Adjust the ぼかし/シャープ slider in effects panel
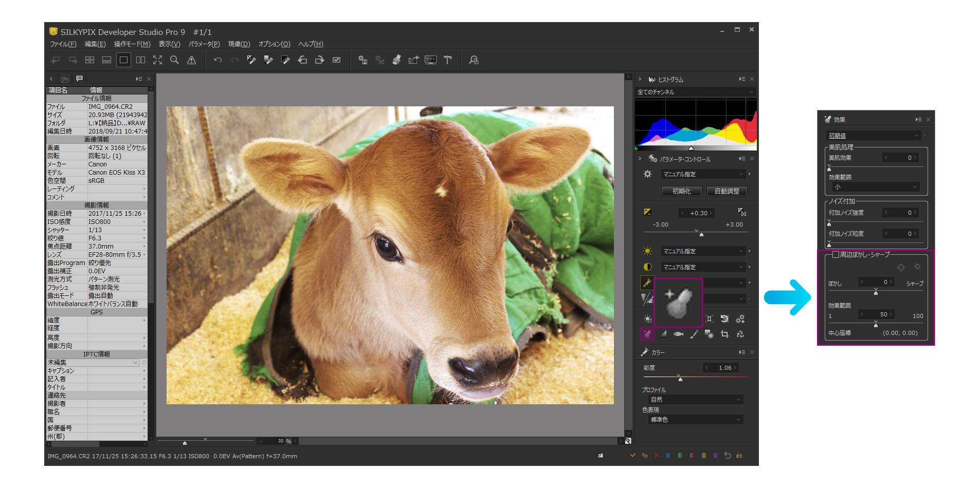The image size is (980, 488). point(876,292)
